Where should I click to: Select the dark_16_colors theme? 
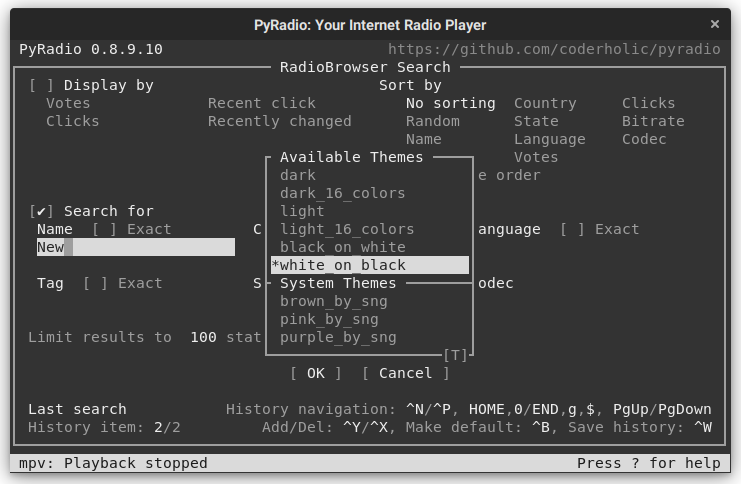(343, 193)
